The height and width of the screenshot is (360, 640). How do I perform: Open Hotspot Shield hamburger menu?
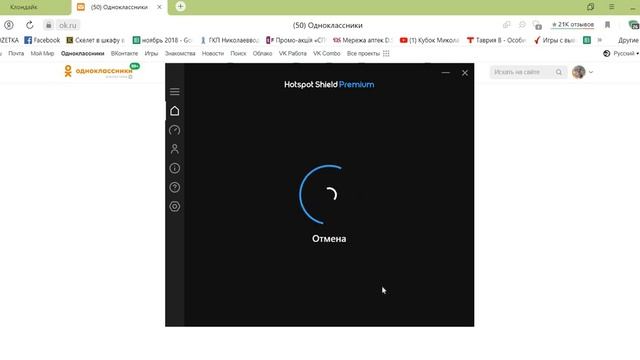(x=175, y=91)
